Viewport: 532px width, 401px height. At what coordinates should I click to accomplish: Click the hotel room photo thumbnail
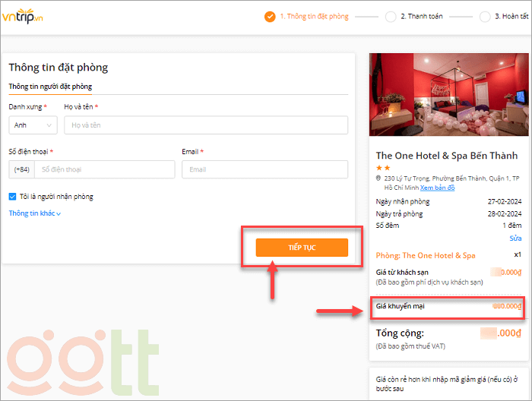coord(449,95)
